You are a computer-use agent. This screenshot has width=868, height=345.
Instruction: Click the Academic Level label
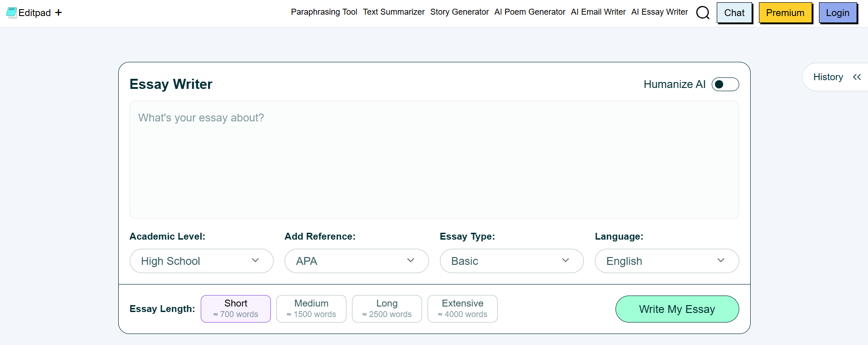(167, 236)
